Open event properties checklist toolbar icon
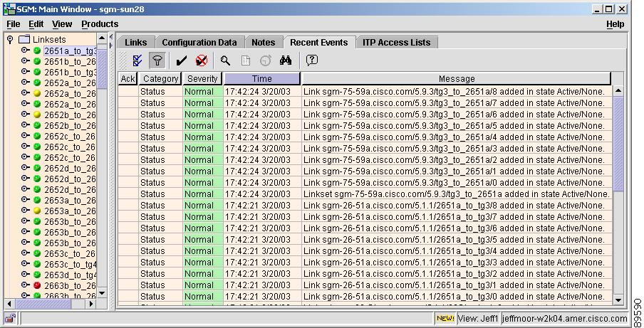This screenshot has height=328, width=644. [137, 60]
